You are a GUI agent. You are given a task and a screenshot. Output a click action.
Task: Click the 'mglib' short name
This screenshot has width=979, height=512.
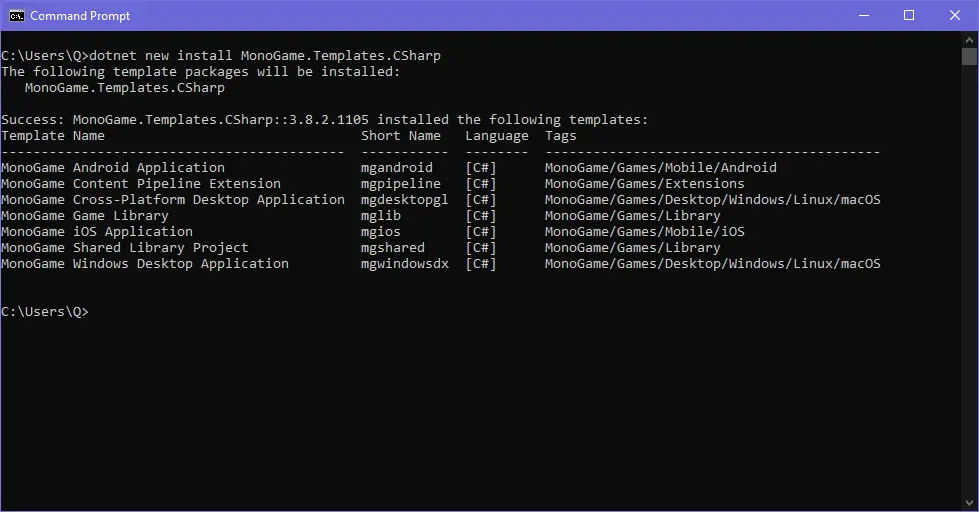tap(381, 216)
